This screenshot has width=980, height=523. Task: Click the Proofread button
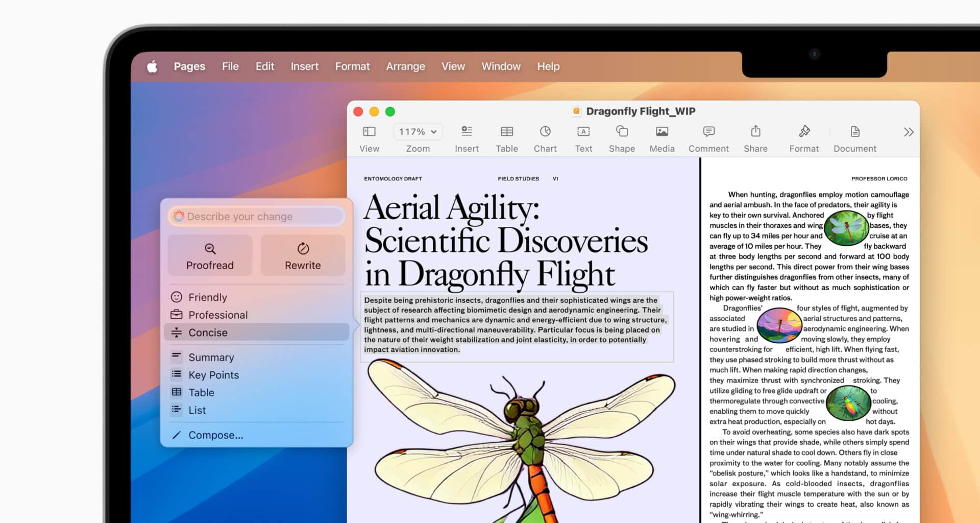click(x=210, y=255)
